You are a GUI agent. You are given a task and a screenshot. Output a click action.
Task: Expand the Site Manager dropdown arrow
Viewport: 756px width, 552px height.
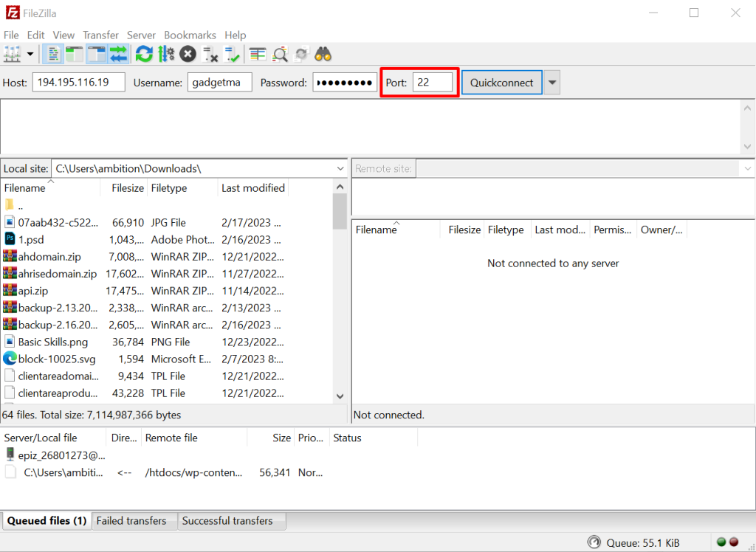[30, 54]
